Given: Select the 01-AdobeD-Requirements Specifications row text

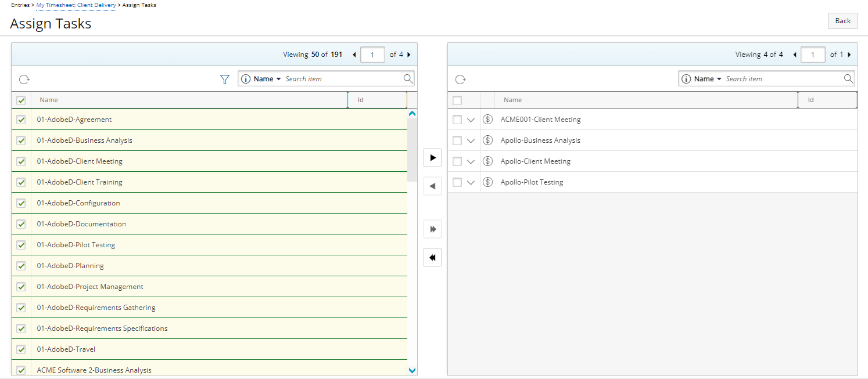Looking at the screenshot, I should click(x=102, y=329).
